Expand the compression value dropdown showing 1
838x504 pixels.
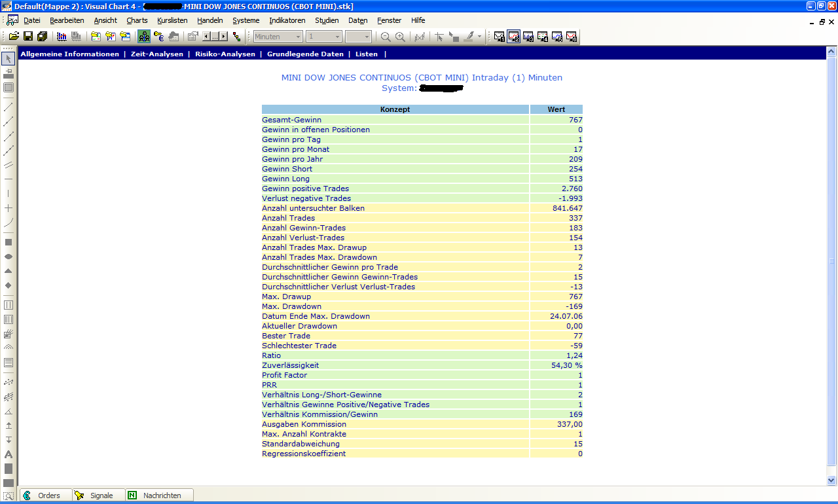coord(338,37)
